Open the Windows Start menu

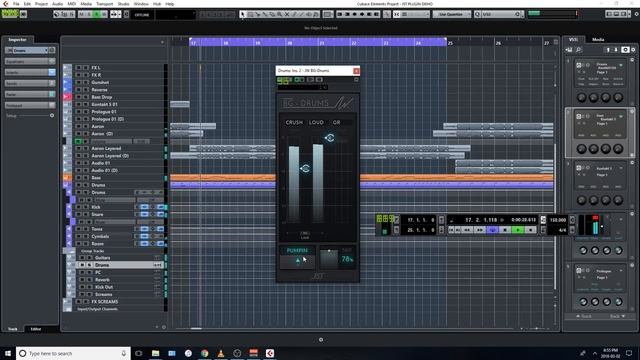click(8, 353)
